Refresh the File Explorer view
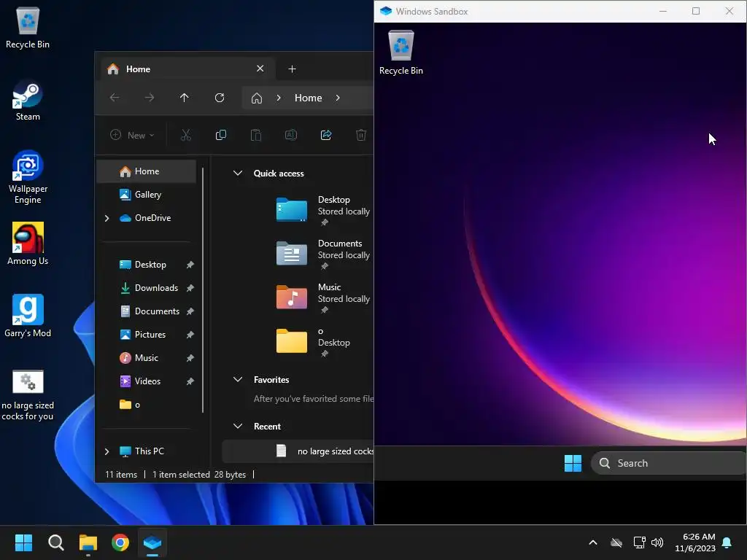This screenshot has height=560, width=747. point(220,98)
